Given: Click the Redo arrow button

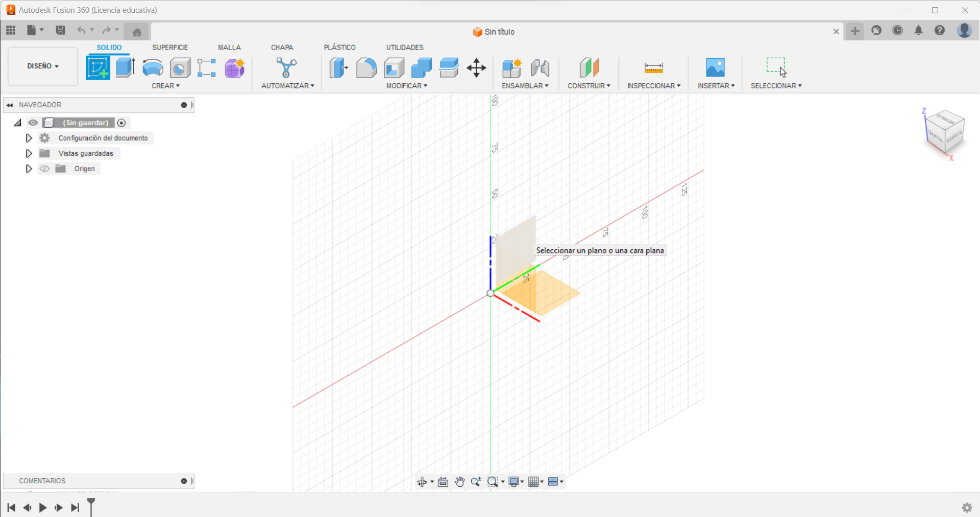Looking at the screenshot, I should click(106, 31).
